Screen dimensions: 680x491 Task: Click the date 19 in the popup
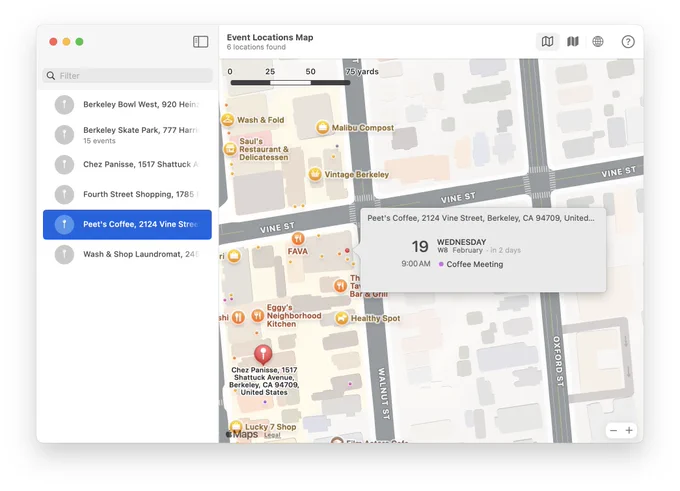pyautogui.click(x=420, y=246)
